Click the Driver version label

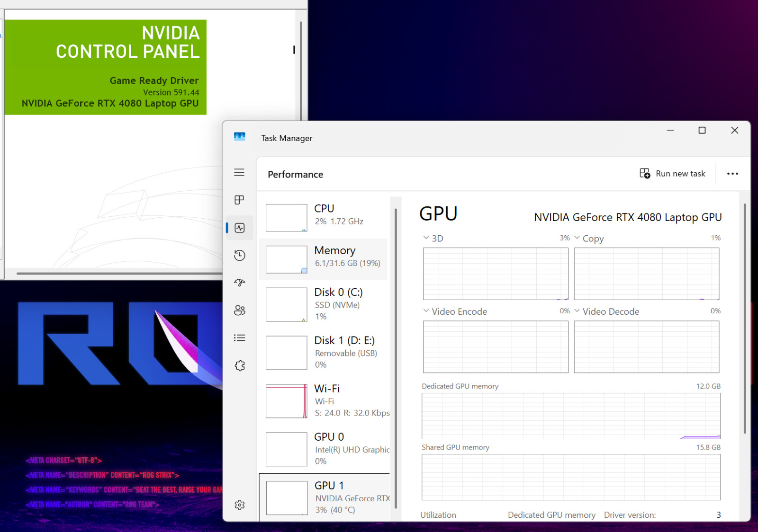630,515
